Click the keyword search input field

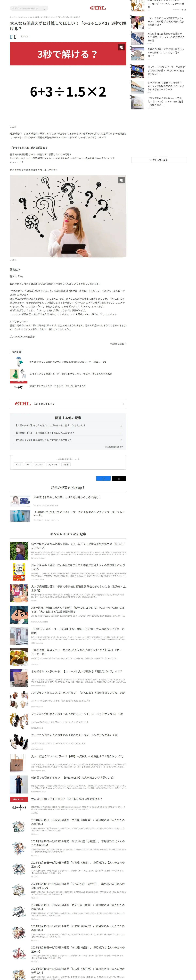[26, 8]
